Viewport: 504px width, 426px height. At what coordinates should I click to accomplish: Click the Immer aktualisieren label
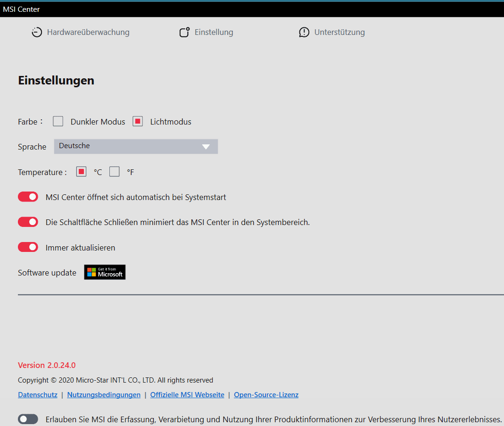click(x=80, y=248)
